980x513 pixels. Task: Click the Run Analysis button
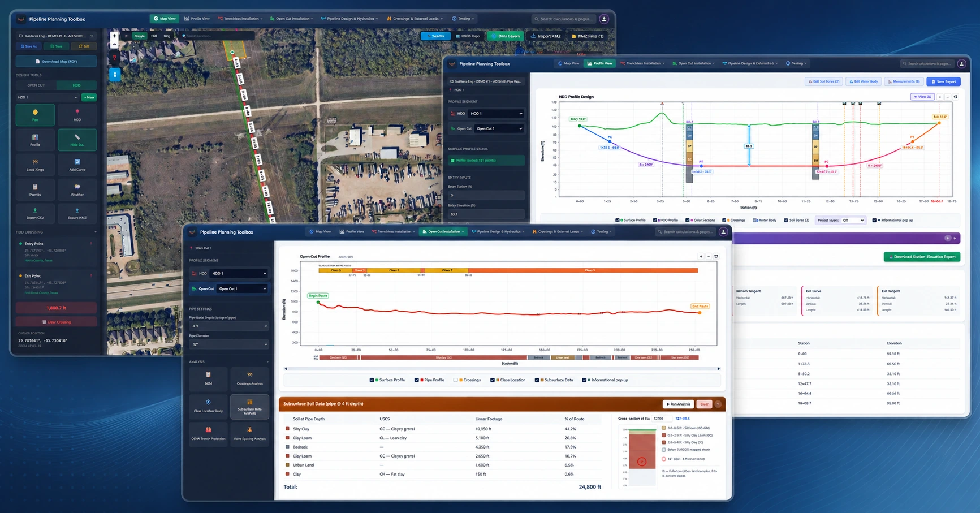[x=678, y=404]
